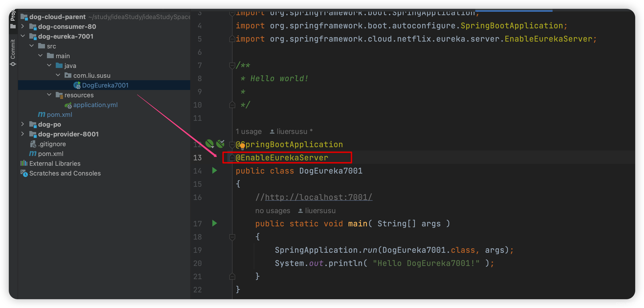Click the dog-consumer-80 module folder icon
This screenshot has width=644, height=308.
(33, 26)
